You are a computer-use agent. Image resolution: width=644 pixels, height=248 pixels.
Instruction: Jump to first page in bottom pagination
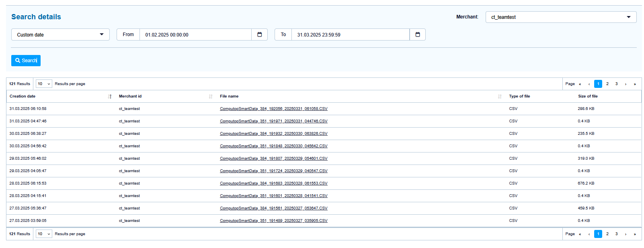click(580, 234)
